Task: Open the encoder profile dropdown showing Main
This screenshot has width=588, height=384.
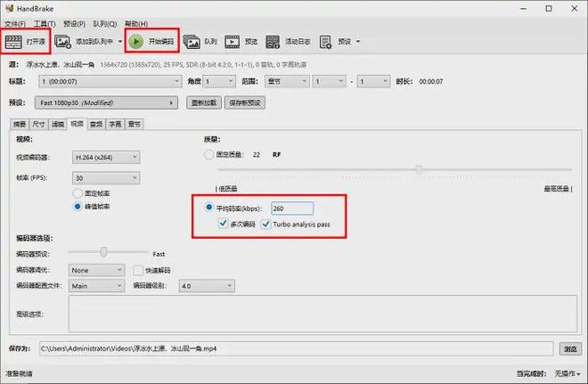Action: (96, 286)
